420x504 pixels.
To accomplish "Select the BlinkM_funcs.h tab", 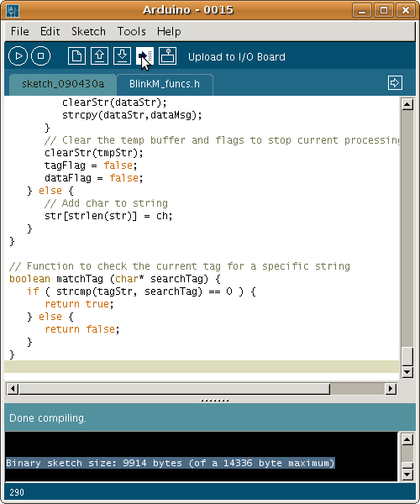I will (165, 84).
